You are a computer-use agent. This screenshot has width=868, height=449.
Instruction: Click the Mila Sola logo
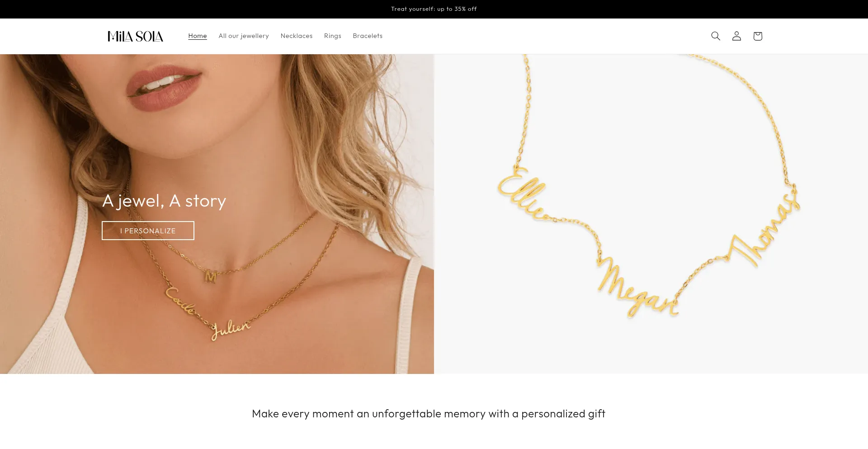tap(136, 36)
